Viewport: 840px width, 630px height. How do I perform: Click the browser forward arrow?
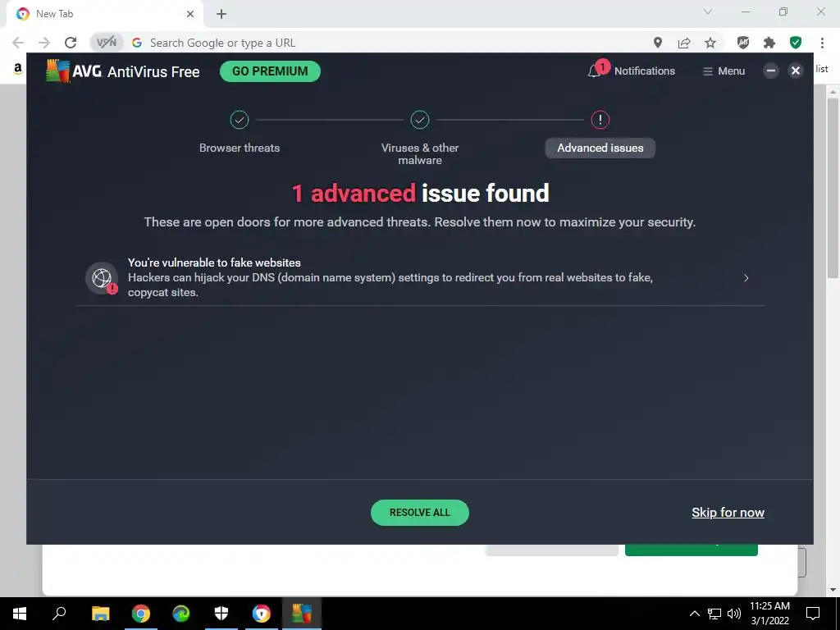click(x=44, y=43)
